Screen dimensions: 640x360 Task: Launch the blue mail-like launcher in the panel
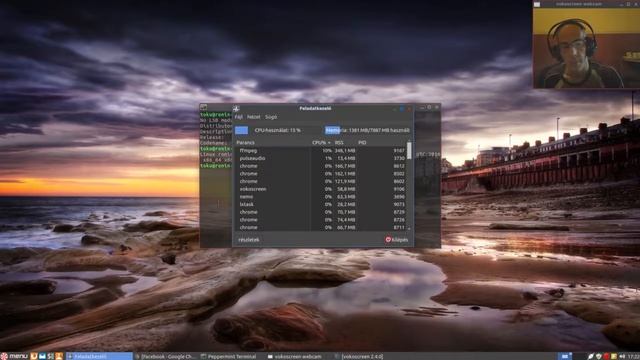click(42, 356)
